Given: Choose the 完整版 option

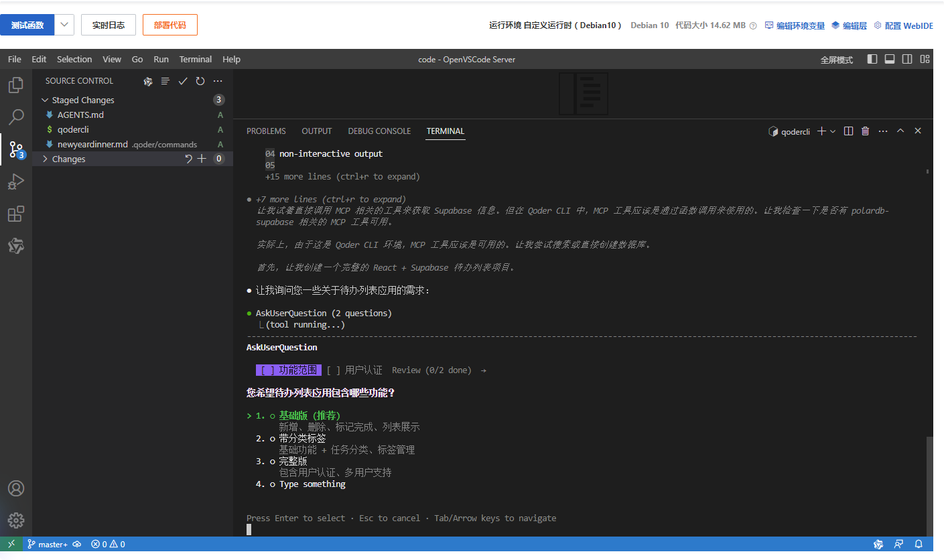Looking at the screenshot, I should tap(293, 461).
